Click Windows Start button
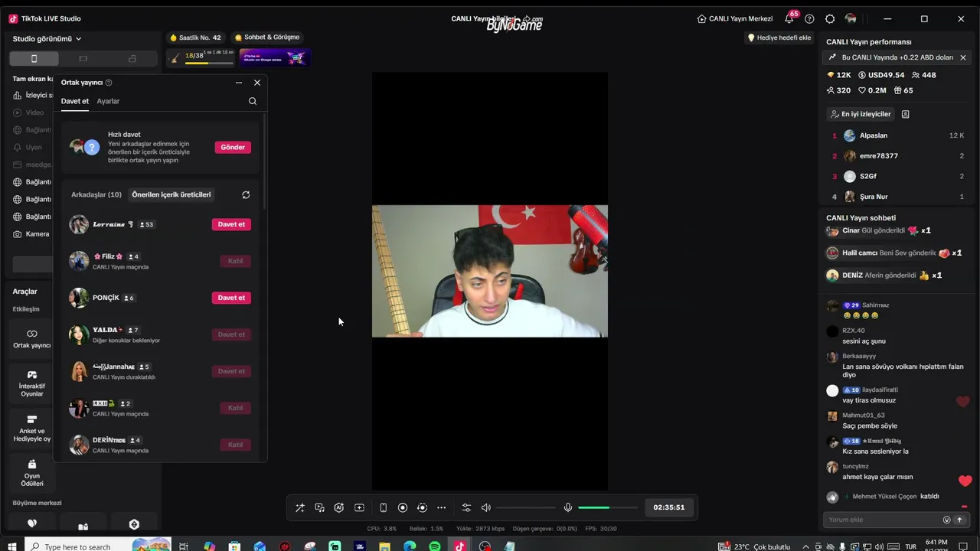This screenshot has height=551, width=980. [12, 546]
